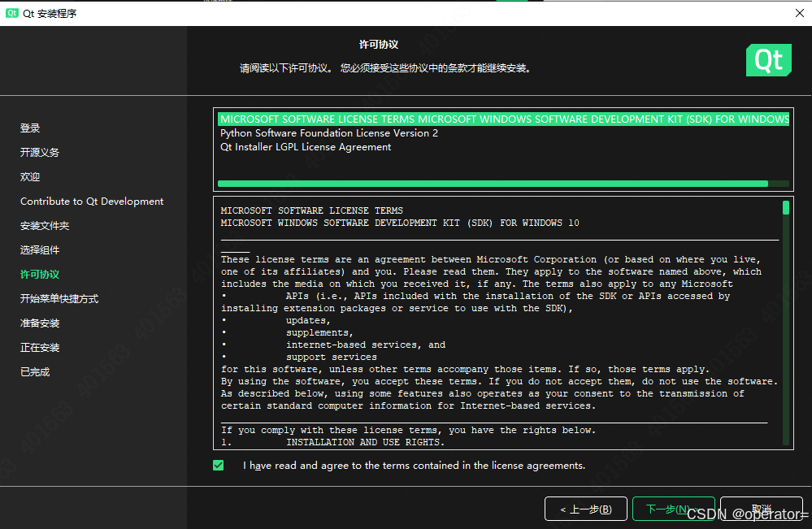This screenshot has width=812, height=529.
Task: Click the 准备安装 step in the sidebar
Action: (40, 323)
